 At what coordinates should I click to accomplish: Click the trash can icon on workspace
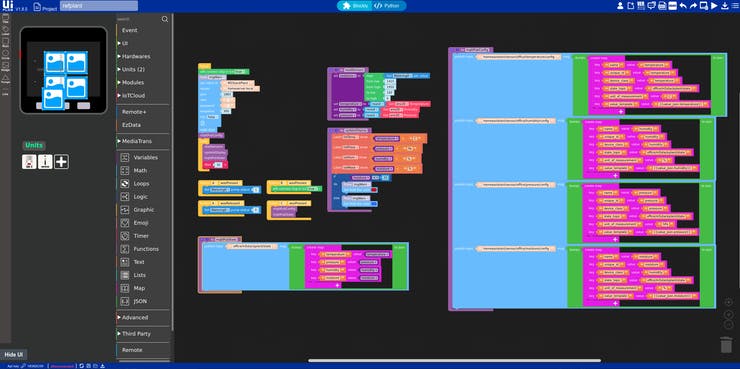[726, 344]
